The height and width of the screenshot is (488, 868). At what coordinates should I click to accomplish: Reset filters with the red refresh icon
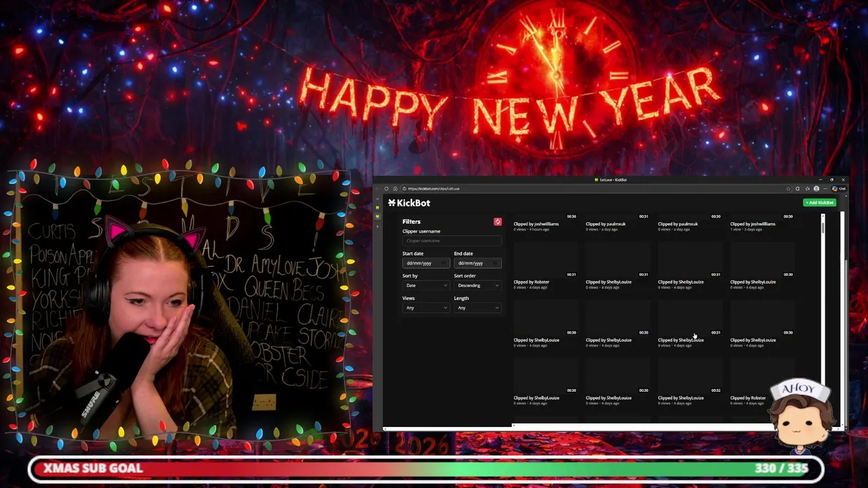[x=498, y=222]
